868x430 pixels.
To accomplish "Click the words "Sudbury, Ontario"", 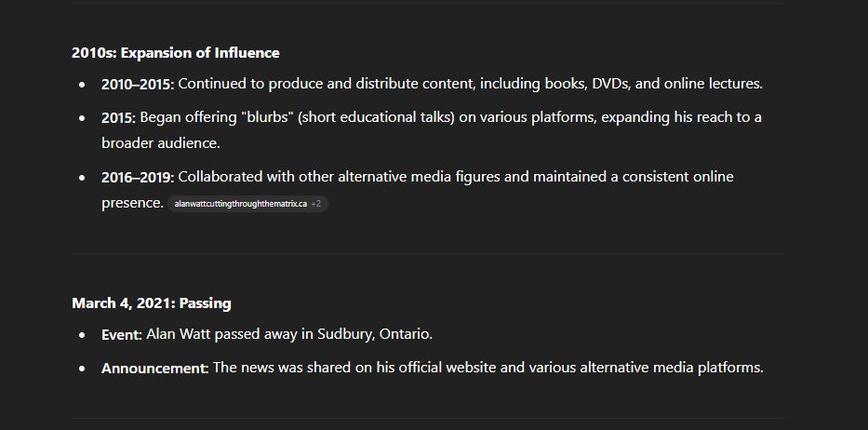I will [x=374, y=334].
